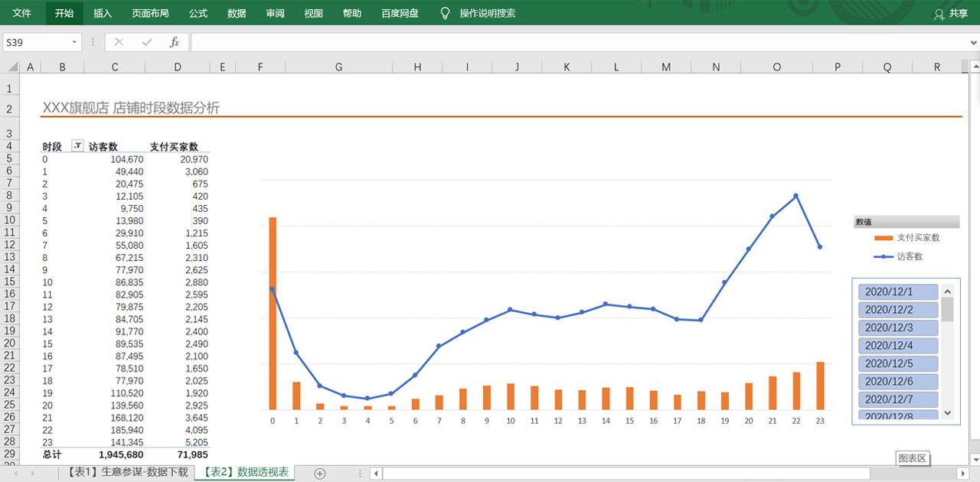Open the 视图 ribbon tab

click(314, 13)
